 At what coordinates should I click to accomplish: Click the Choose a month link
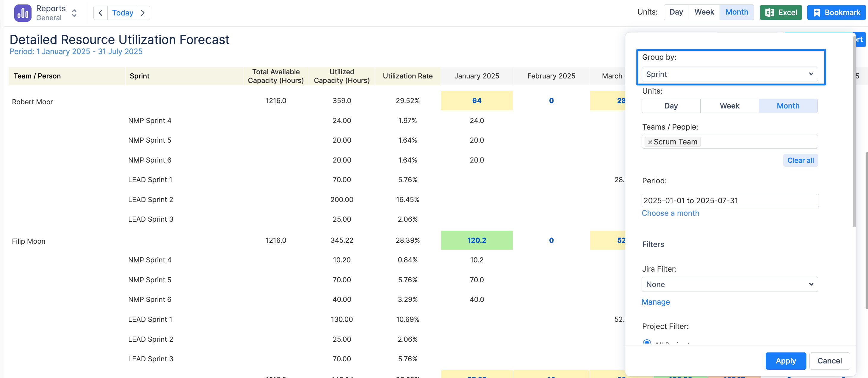coord(670,213)
